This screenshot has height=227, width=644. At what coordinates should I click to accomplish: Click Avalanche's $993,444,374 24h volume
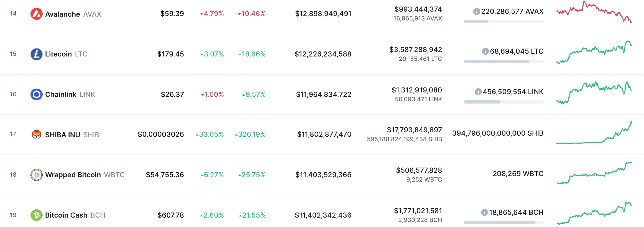coord(418,9)
